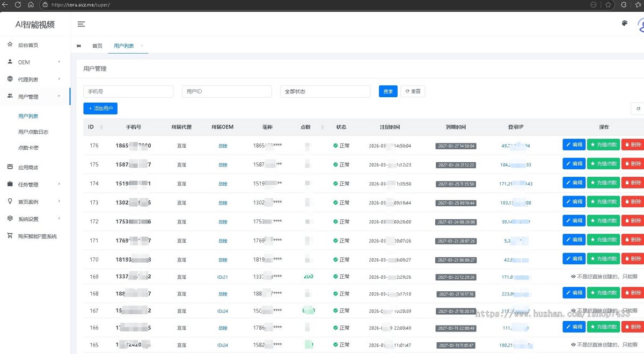Close the 用户列表 tab
The image size is (644, 354).
pos(142,46)
